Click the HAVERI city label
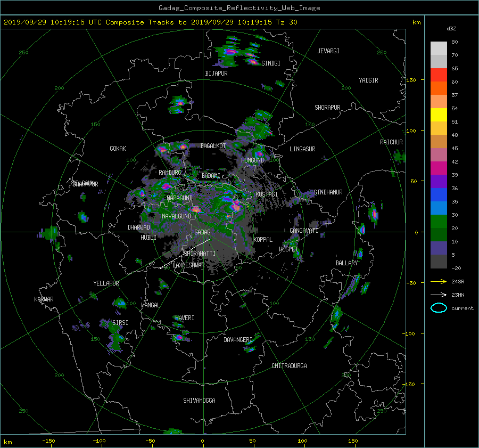 pos(185,318)
